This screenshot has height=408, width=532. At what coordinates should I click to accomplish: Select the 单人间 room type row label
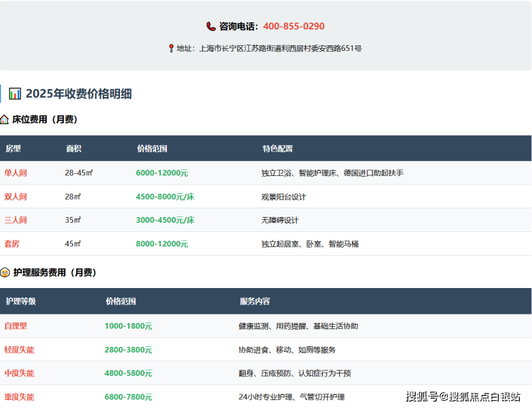point(16,173)
